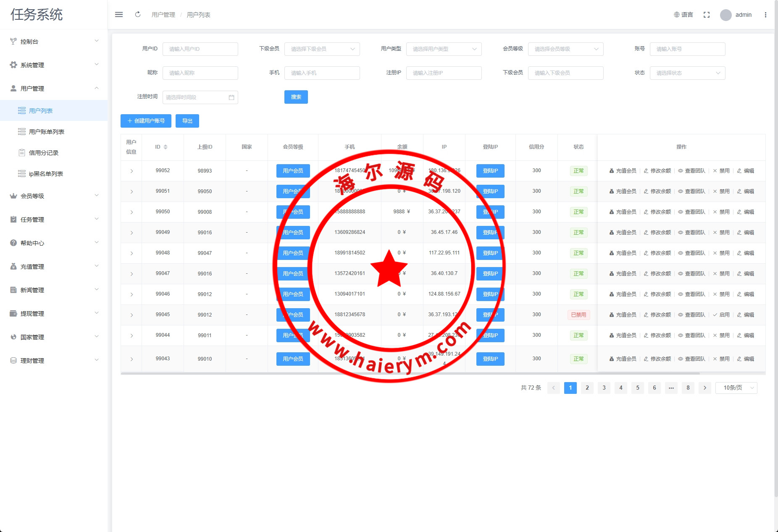The height and width of the screenshot is (532, 778).
Task: Click calendar icon in registration time field
Action: pyautogui.click(x=231, y=97)
